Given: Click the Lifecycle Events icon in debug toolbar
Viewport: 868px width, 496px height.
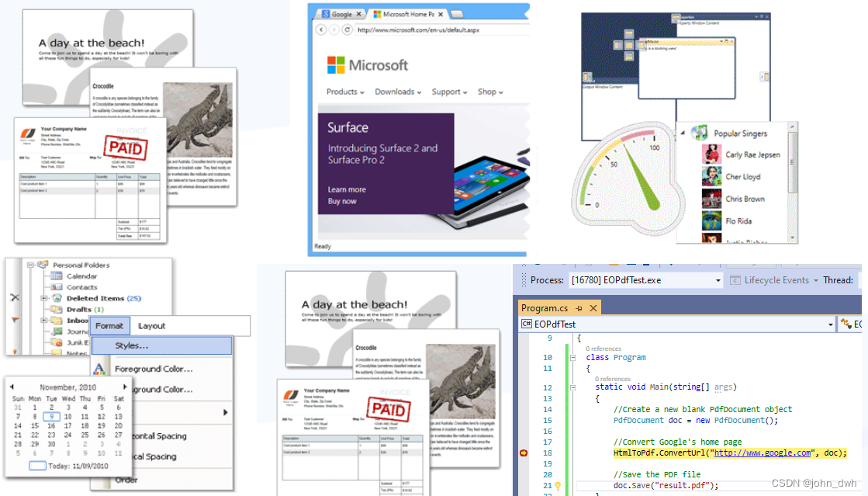Looking at the screenshot, I should (734, 280).
